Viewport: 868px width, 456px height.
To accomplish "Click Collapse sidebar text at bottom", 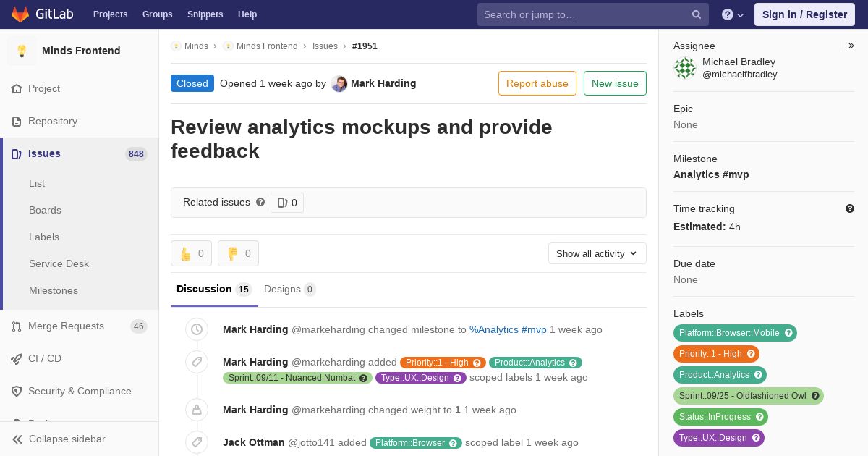I will [x=67, y=439].
